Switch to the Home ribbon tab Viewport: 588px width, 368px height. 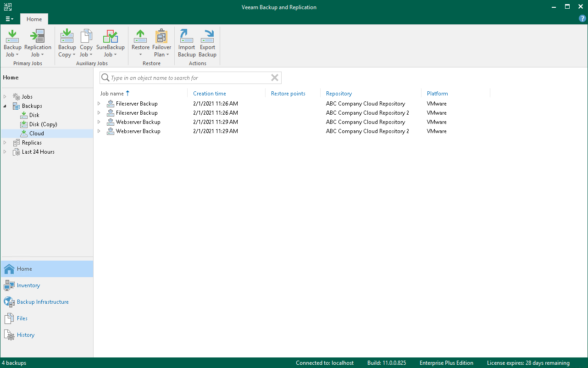tap(34, 19)
